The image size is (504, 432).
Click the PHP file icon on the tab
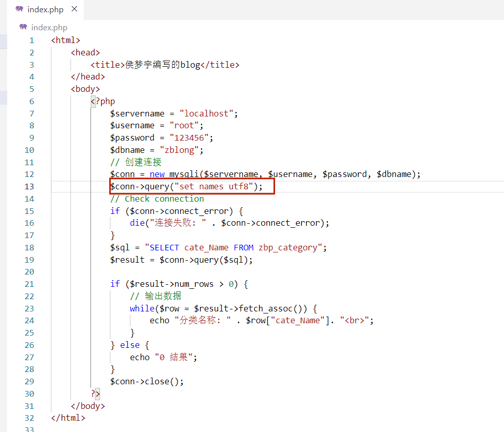(x=20, y=9)
